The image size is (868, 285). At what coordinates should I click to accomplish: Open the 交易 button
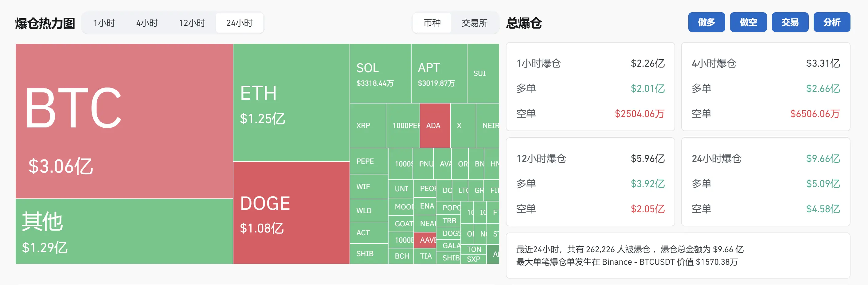coord(790,22)
